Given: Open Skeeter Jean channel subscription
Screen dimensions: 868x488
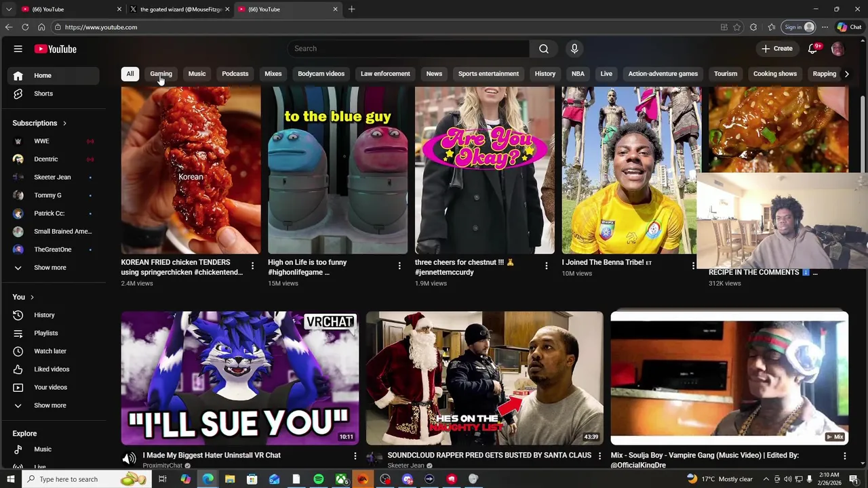Looking at the screenshot, I should 53,177.
